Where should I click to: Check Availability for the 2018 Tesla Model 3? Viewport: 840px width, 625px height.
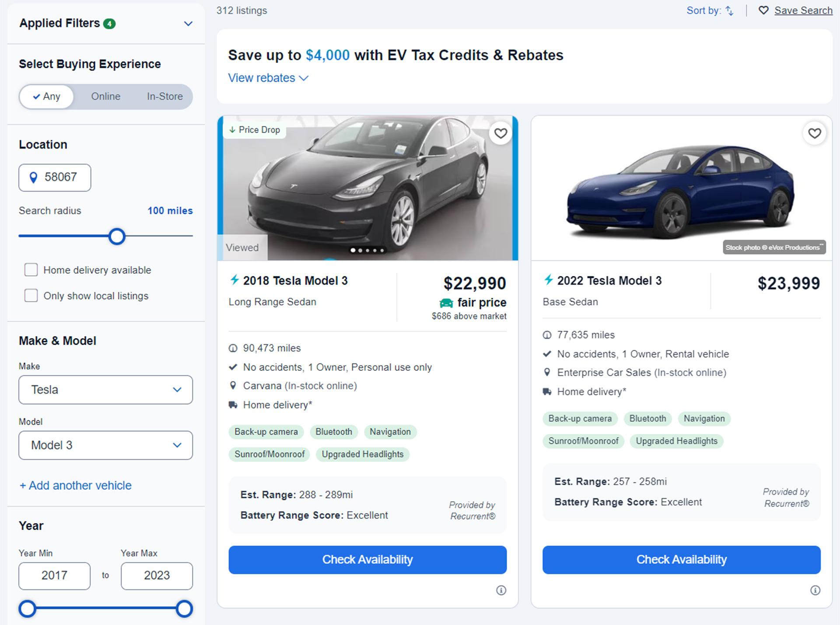(367, 559)
